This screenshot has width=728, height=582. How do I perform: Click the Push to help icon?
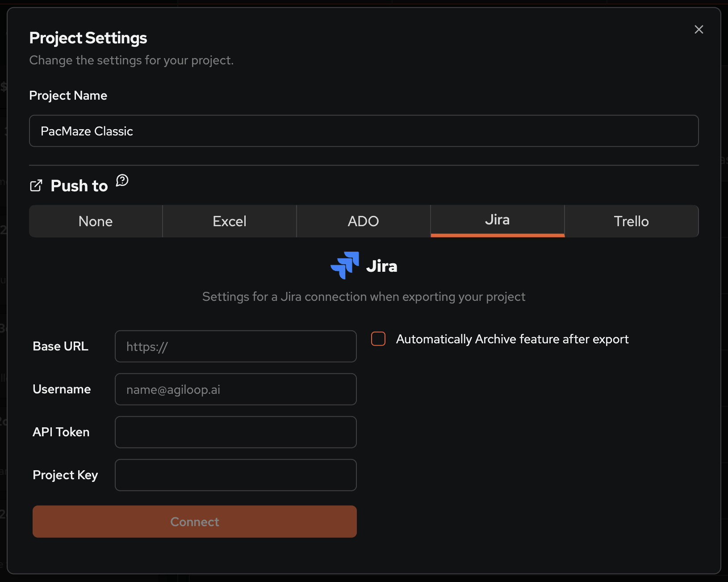122,180
